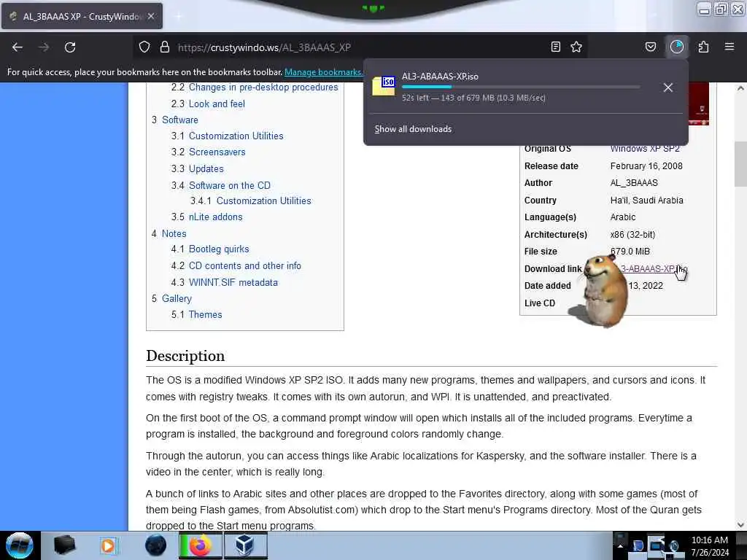
Task: Select Release date value February 16, 2008
Action: tap(646, 166)
